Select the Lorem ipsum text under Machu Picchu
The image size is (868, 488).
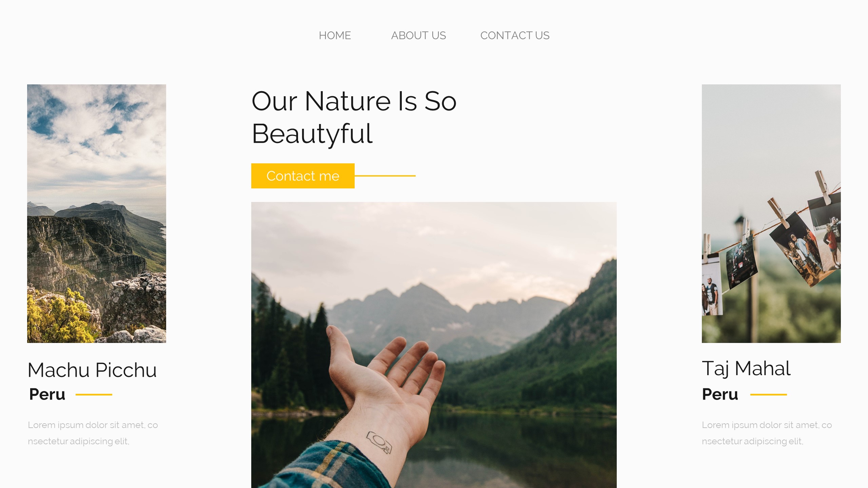93,433
